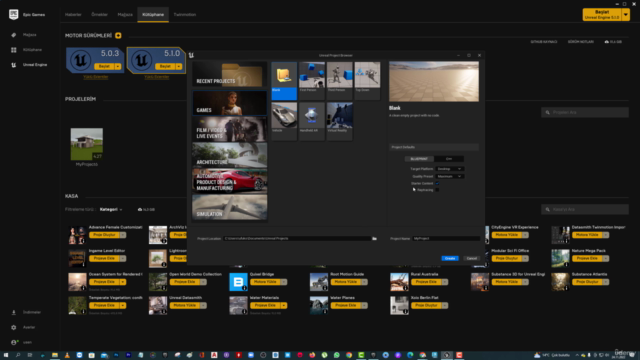
Task: Click the projects search field
Action: [x=585, y=112]
